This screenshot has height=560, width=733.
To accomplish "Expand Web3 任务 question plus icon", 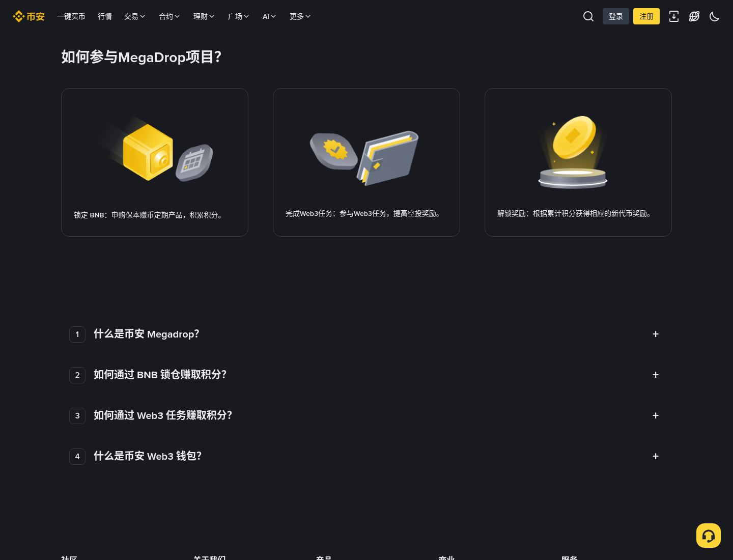I will tap(656, 415).
